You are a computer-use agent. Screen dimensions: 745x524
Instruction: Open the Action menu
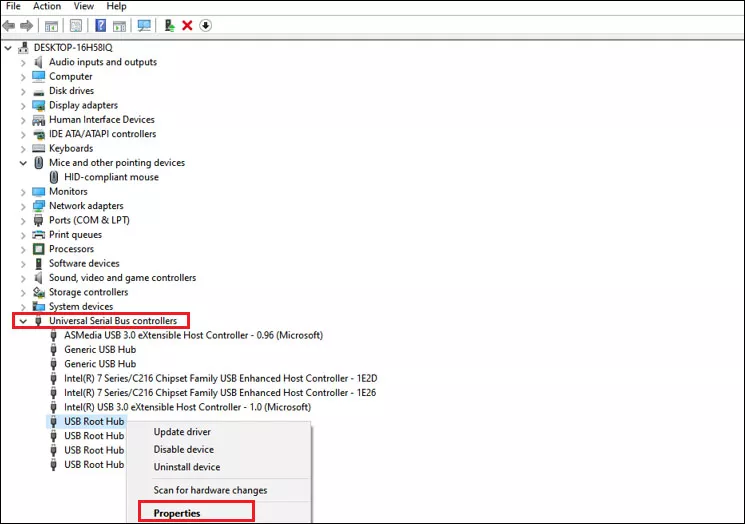click(47, 6)
